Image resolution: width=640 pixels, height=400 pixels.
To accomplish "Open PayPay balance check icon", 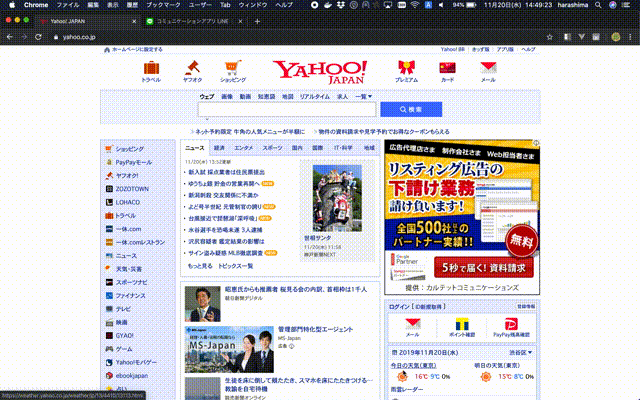I will (x=511, y=324).
